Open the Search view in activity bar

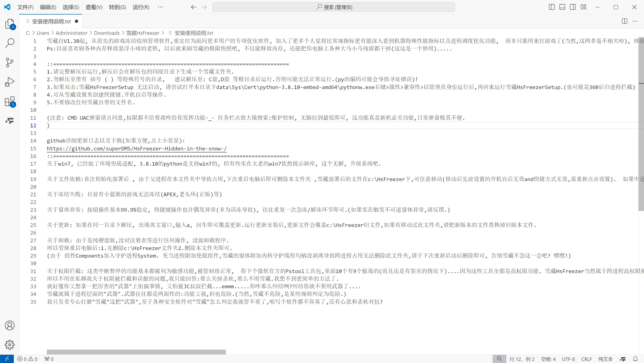(x=10, y=43)
